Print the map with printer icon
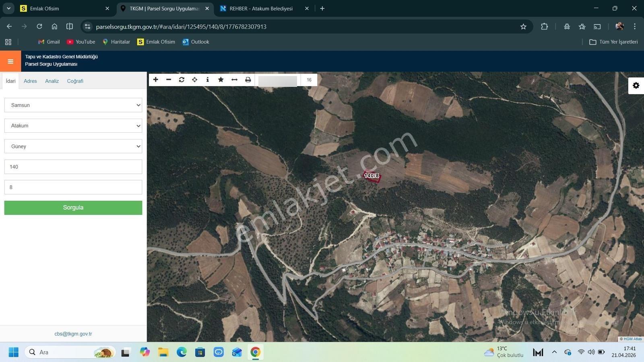644x362 pixels. tap(248, 80)
